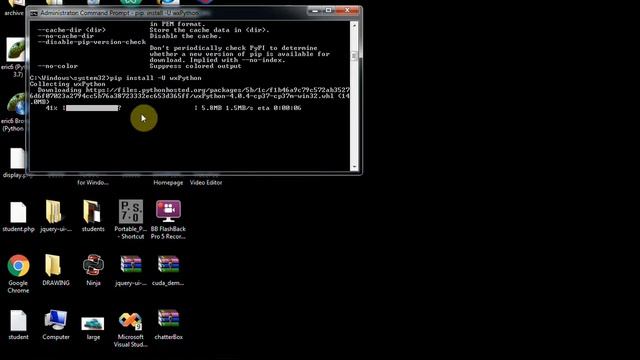The height and width of the screenshot is (360, 640).
Task: Click the 'Collecting wxPython' output line
Action: (67, 84)
